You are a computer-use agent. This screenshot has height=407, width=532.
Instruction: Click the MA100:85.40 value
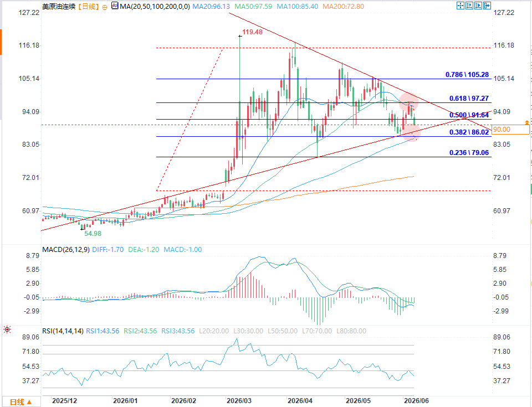(x=298, y=7)
